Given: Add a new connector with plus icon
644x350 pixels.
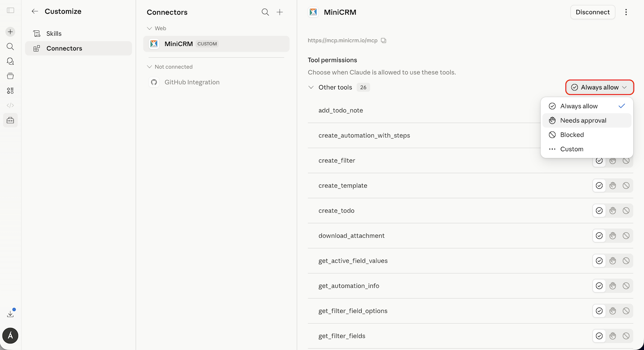Looking at the screenshot, I should click(x=280, y=12).
